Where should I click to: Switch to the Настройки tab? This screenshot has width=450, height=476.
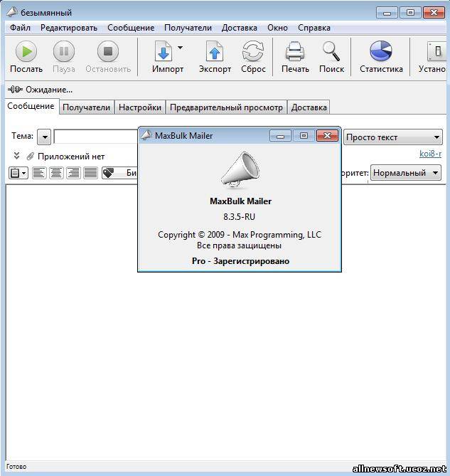click(x=140, y=107)
